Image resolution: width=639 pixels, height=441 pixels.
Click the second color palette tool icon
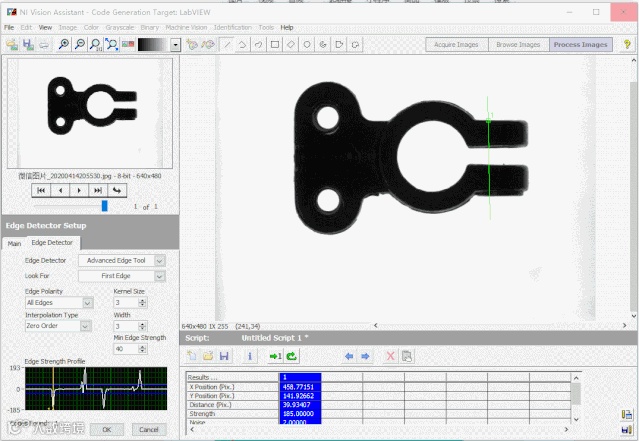(208, 44)
